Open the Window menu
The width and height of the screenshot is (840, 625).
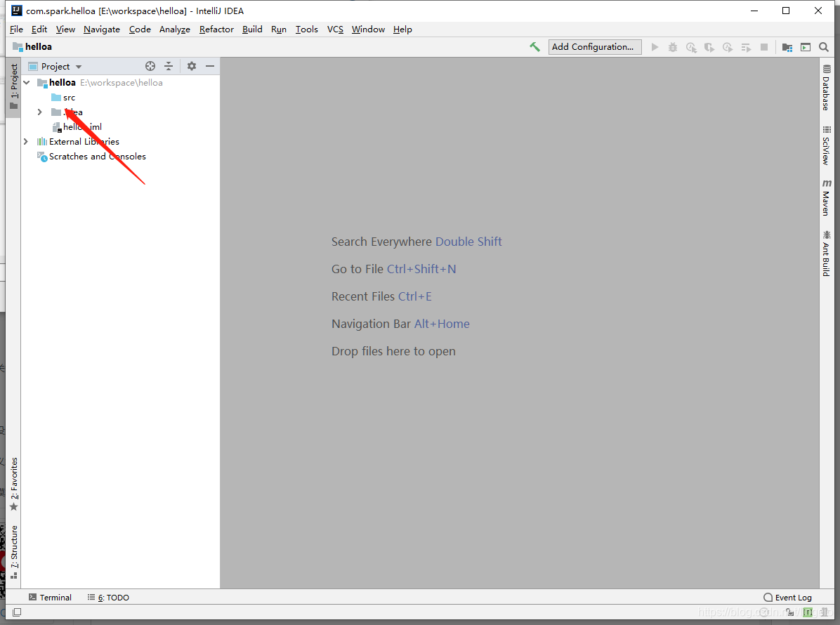pyautogui.click(x=368, y=29)
